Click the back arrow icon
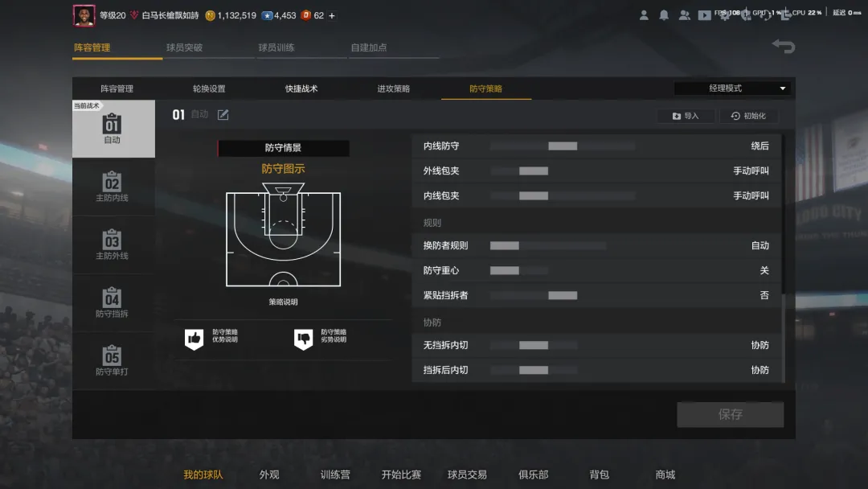The height and width of the screenshot is (489, 868). 784,47
